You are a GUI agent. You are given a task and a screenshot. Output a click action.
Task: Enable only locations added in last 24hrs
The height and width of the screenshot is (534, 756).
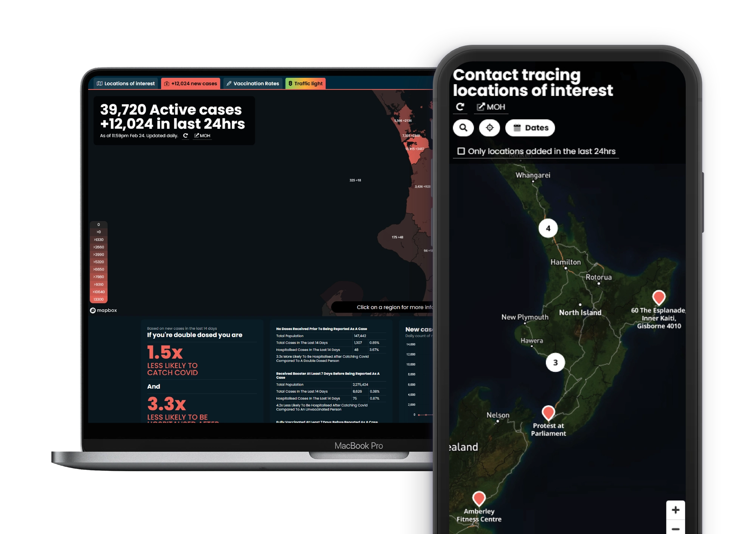pyautogui.click(x=461, y=151)
